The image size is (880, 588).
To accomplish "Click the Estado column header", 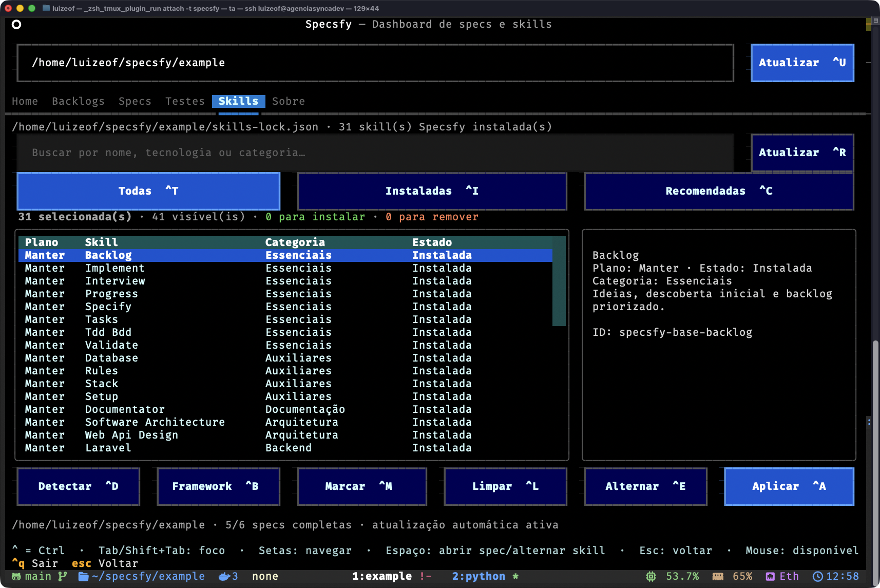I will (x=432, y=242).
